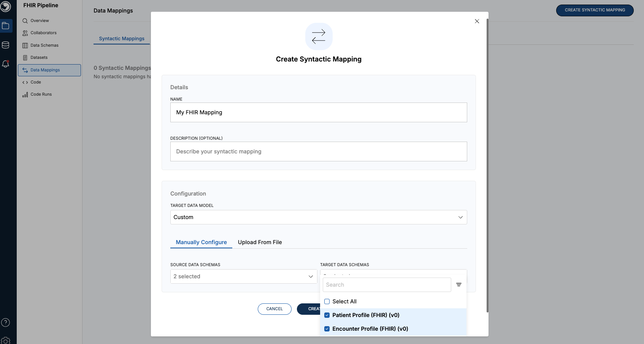
Task: Click the Datasets document icon
Action: pyautogui.click(x=25, y=58)
